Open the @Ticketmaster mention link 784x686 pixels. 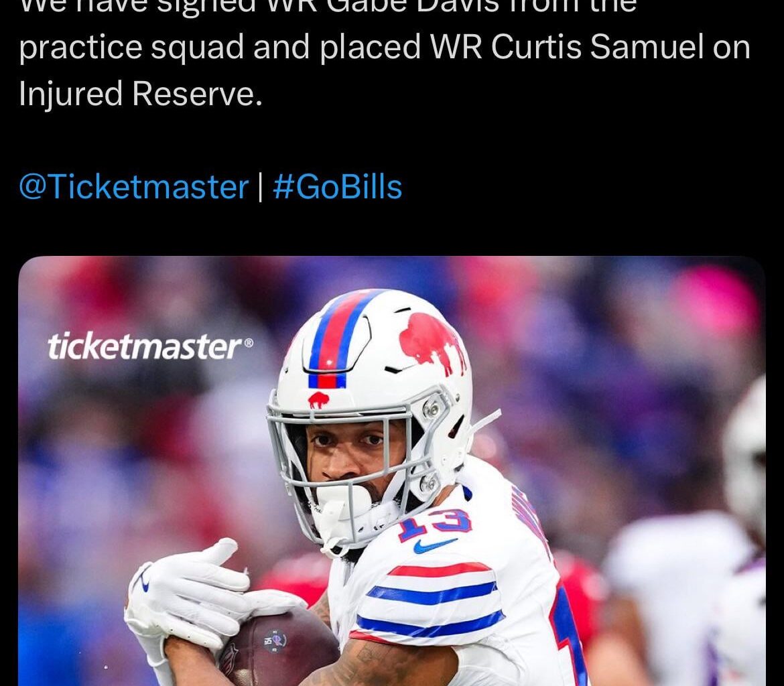133,187
